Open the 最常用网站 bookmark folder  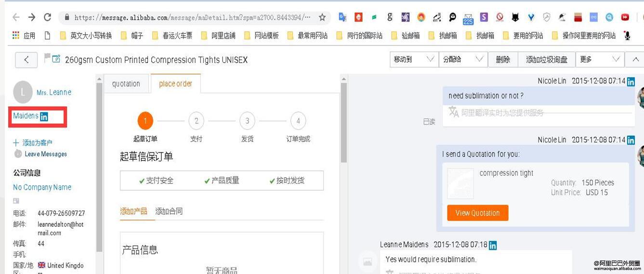tap(307, 35)
